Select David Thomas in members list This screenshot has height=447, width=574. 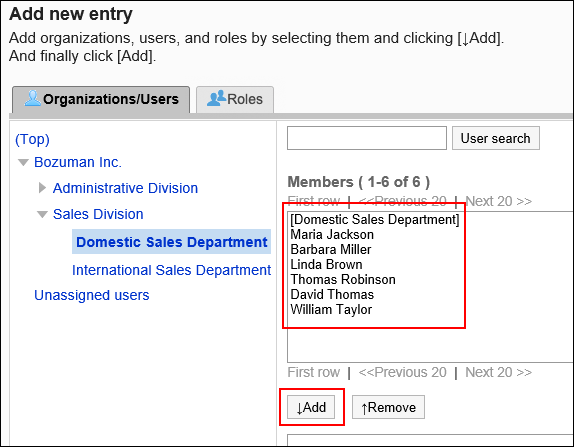click(332, 294)
